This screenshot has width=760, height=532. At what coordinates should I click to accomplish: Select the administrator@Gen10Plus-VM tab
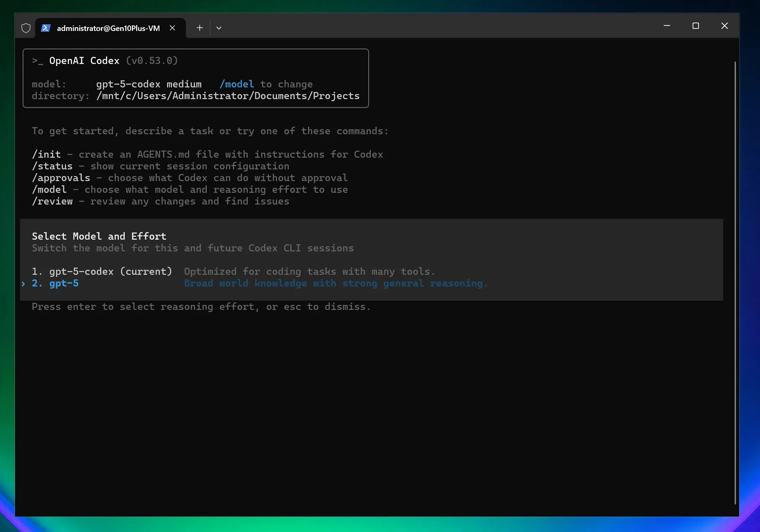pyautogui.click(x=108, y=28)
